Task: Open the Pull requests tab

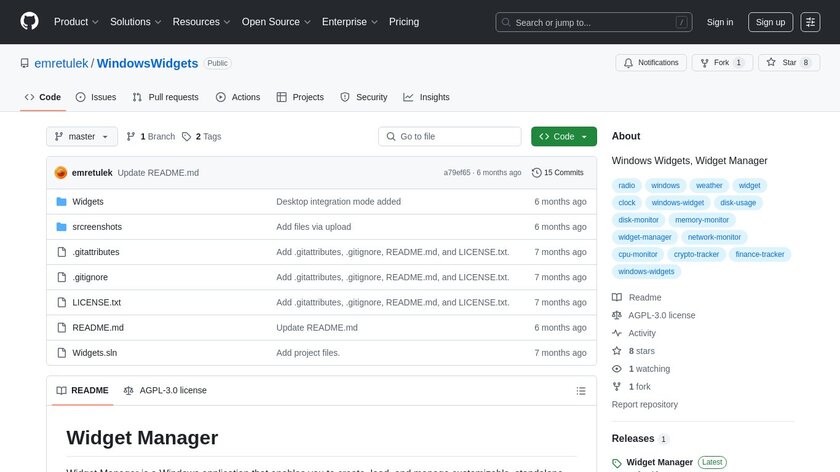Action: [x=165, y=97]
